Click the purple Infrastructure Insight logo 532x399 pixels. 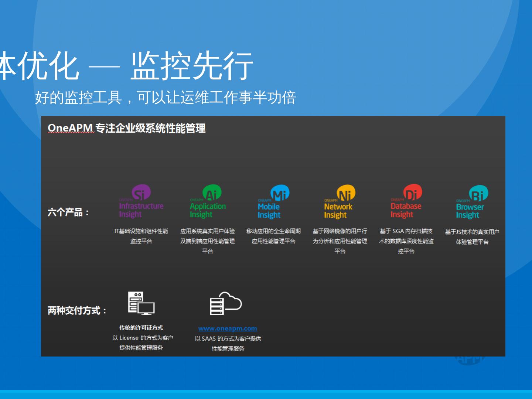pos(141,202)
